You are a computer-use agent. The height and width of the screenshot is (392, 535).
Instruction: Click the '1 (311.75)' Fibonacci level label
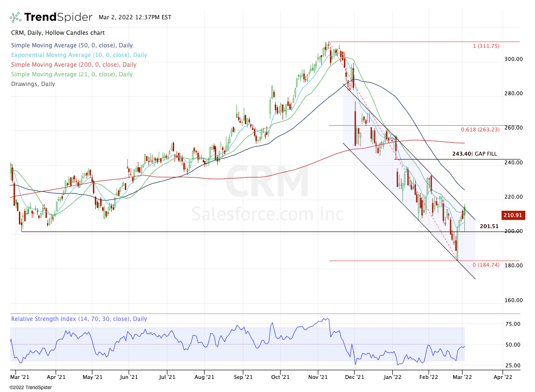[x=486, y=46]
